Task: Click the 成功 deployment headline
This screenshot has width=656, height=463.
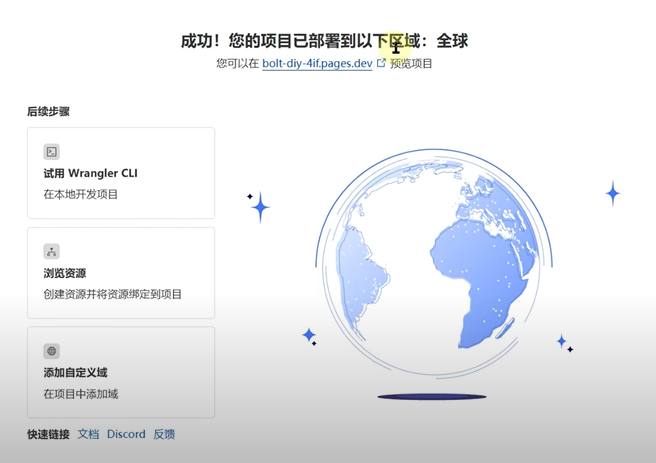Action: 324,41
